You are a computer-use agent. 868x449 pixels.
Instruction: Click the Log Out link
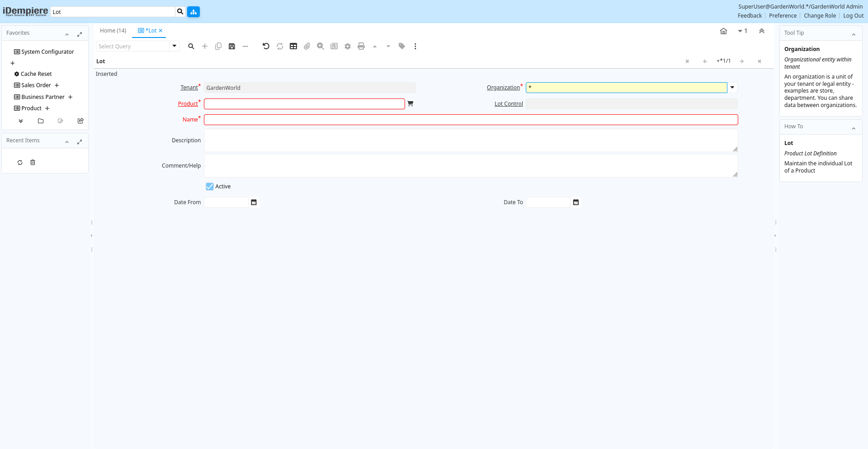coord(853,16)
